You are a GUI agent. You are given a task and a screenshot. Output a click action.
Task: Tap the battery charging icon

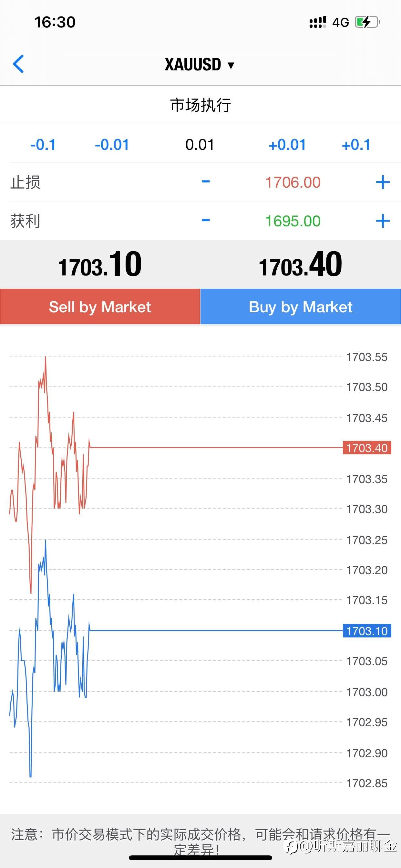(367, 22)
